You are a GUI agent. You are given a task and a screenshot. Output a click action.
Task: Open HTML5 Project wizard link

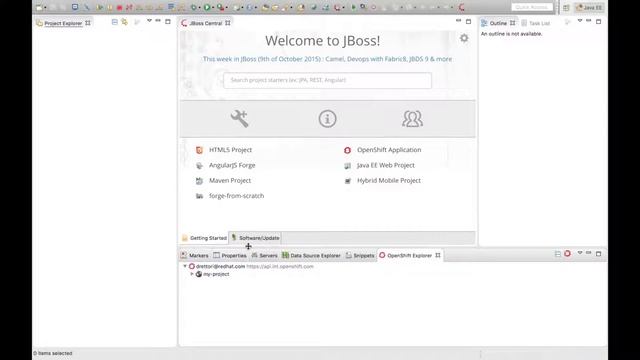[230, 150]
